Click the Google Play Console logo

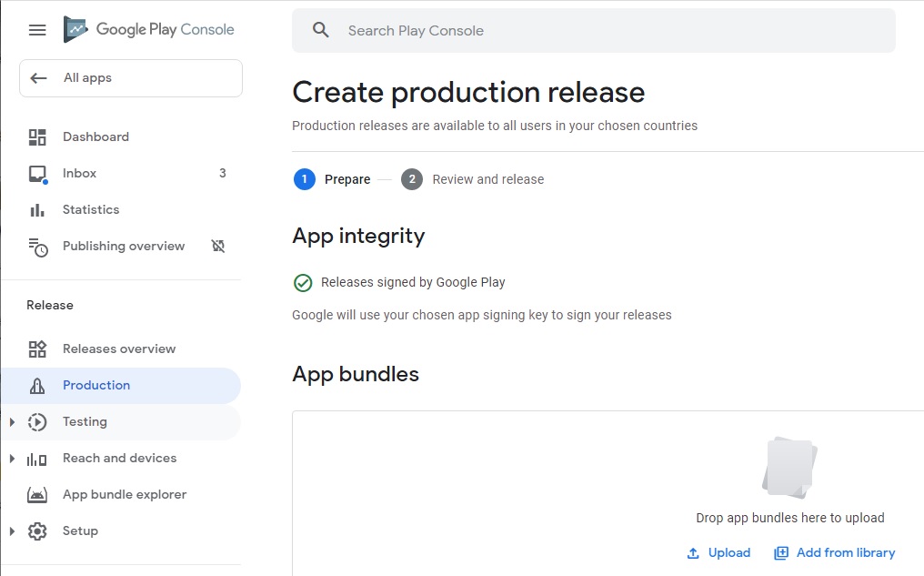[x=75, y=29]
